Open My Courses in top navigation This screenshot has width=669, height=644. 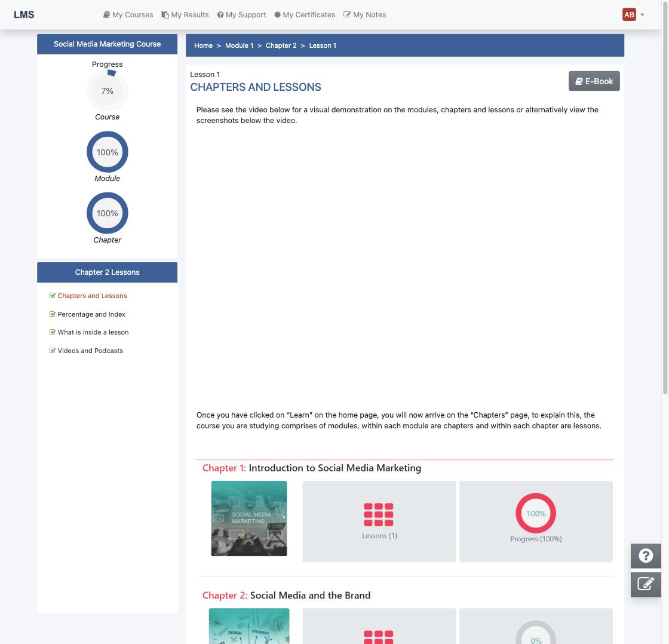[x=128, y=14]
